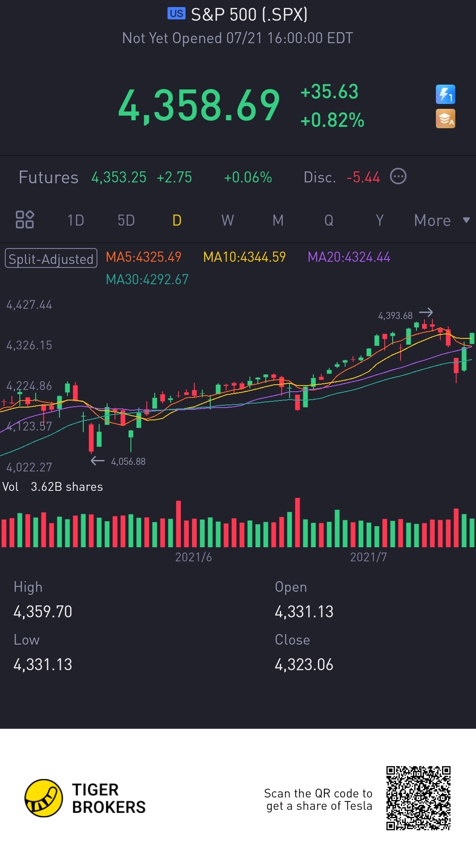The image size is (476, 868).
Task: Switch to the weekly W chart tab
Action: [x=227, y=220]
